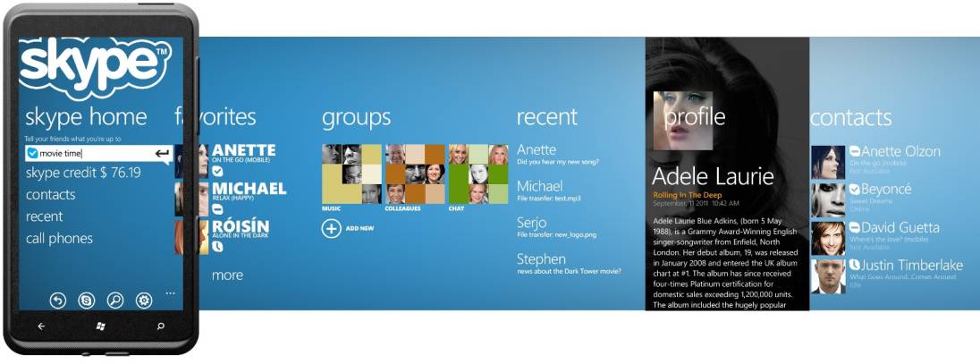Tap the phone's hardware Search key
Screen dimensions: 980x364
(161, 326)
